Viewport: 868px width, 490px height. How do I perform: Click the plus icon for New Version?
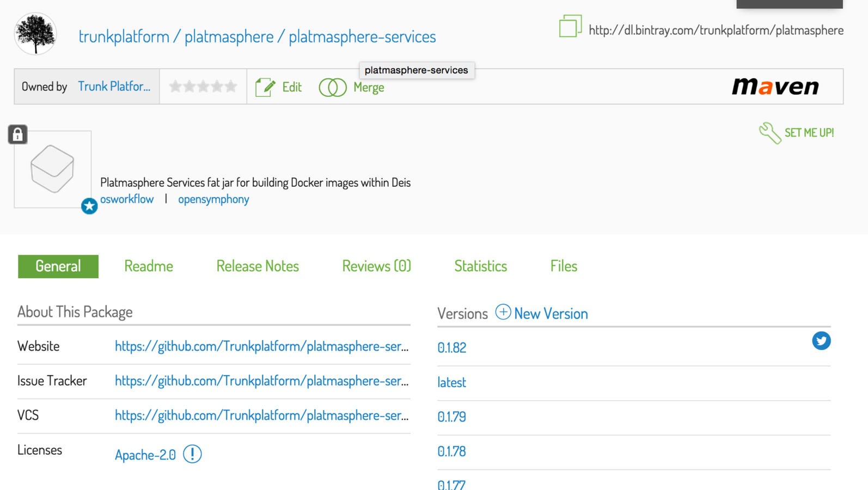[503, 312]
